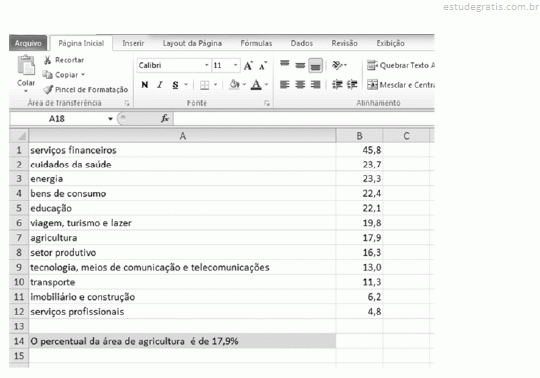Click the formula bar input
The image size is (540, 378).
[x=304, y=119]
